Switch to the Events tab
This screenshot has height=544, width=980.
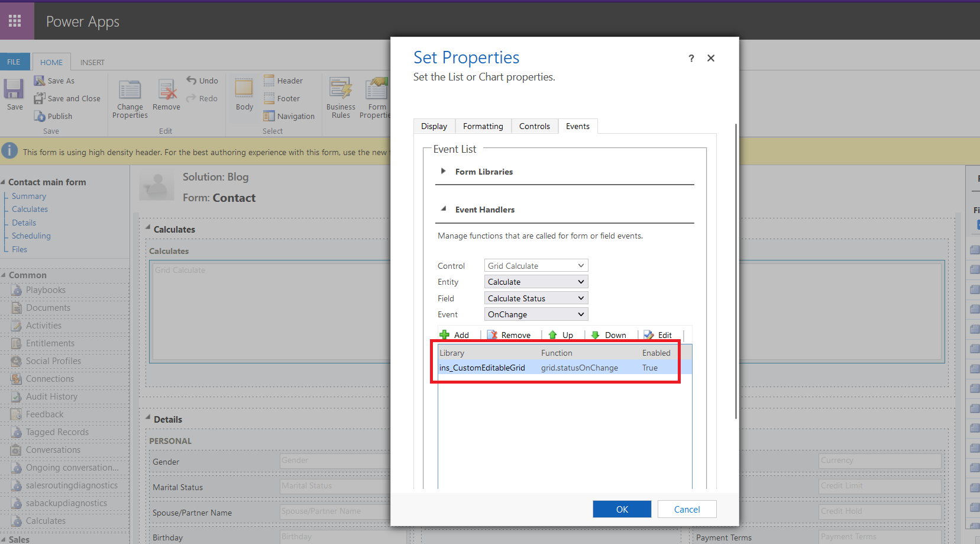(x=578, y=126)
